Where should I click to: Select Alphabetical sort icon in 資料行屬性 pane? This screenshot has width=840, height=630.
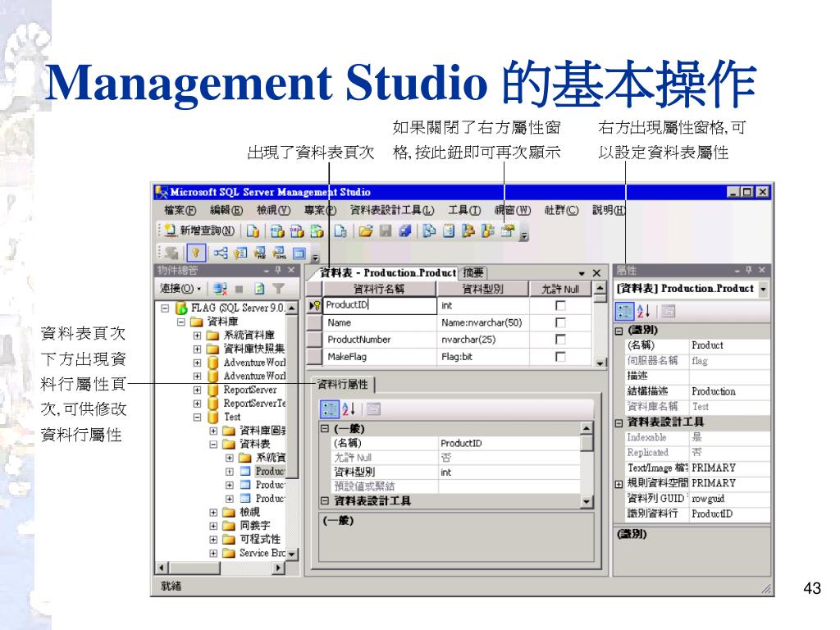(x=349, y=409)
